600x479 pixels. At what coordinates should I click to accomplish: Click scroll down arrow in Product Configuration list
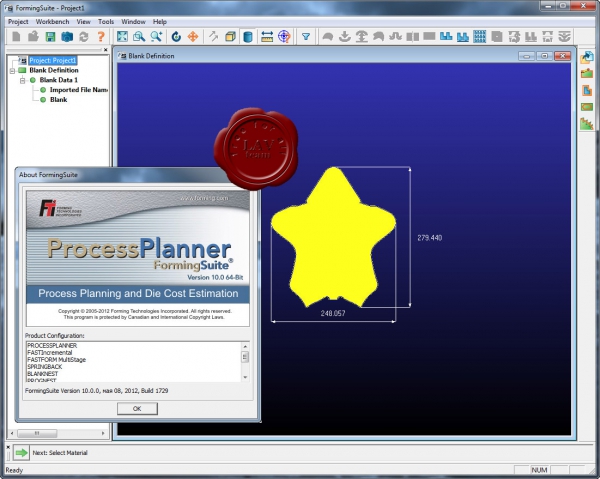(245, 377)
